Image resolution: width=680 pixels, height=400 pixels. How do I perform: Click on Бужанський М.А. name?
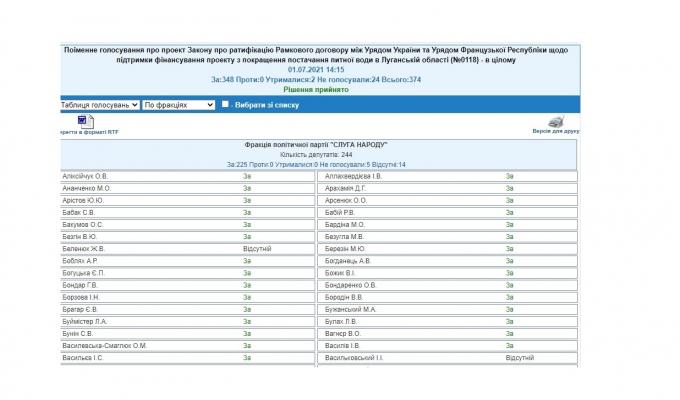coord(351,309)
